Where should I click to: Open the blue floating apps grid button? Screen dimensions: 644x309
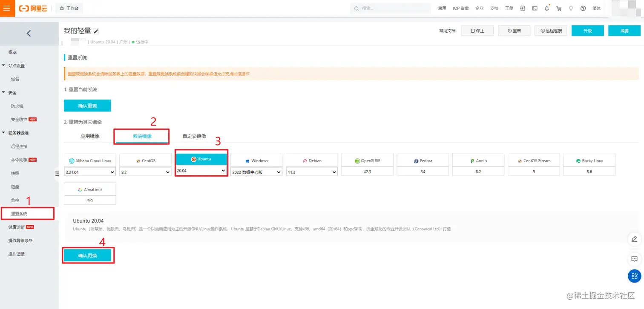tap(635, 276)
